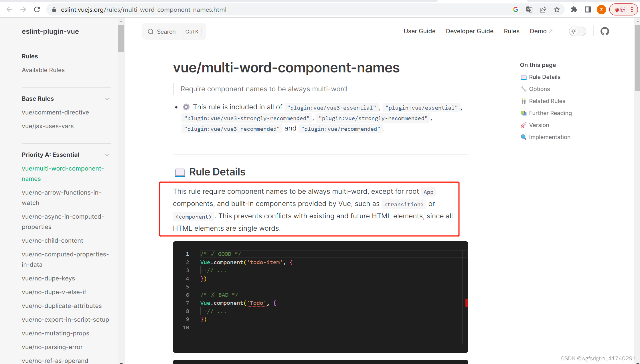Expand the Priority A Essential section
Image resolution: width=640 pixels, height=364 pixels.
[x=107, y=154]
